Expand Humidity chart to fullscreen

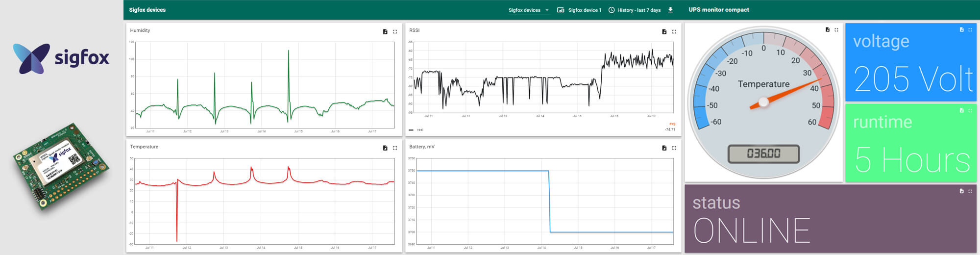coord(395,32)
